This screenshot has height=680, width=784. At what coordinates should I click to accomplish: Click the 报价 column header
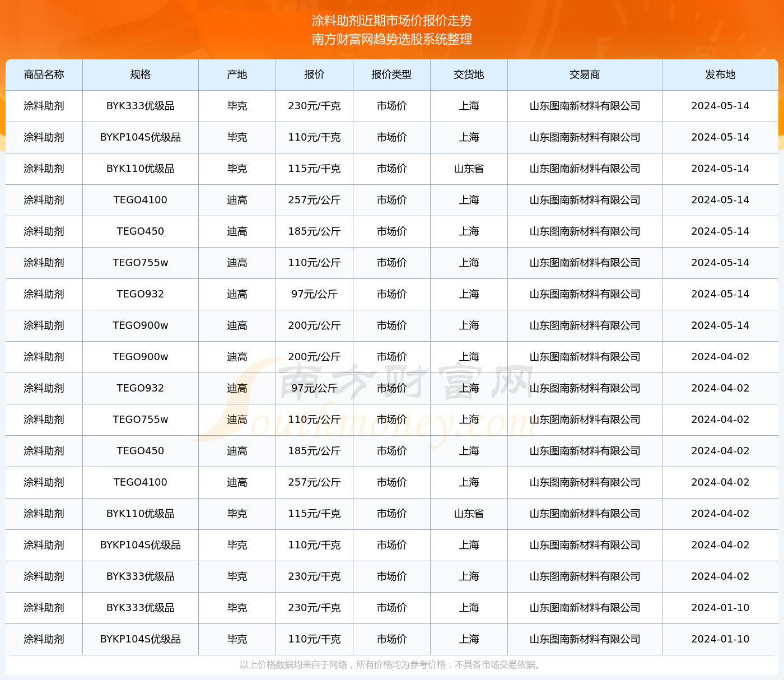(x=314, y=74)
